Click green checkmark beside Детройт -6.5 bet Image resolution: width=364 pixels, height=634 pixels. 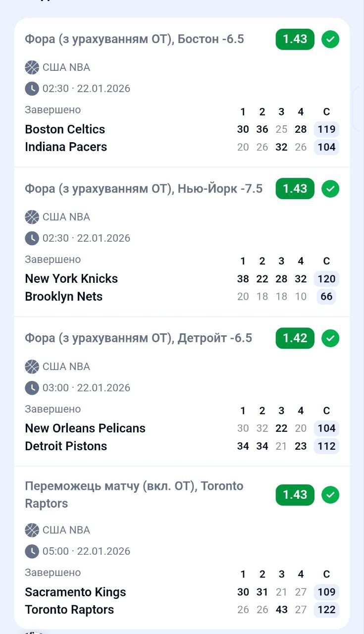330,338
